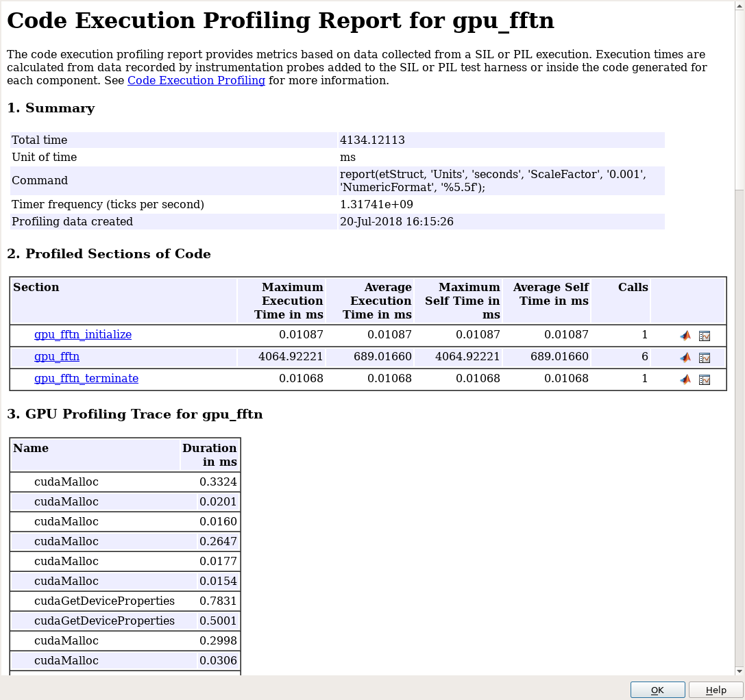Screen dimensions: 745x700
Task: Open the Code Execution Profiling link
Action: pyautogui.click(x=196, y=81)
